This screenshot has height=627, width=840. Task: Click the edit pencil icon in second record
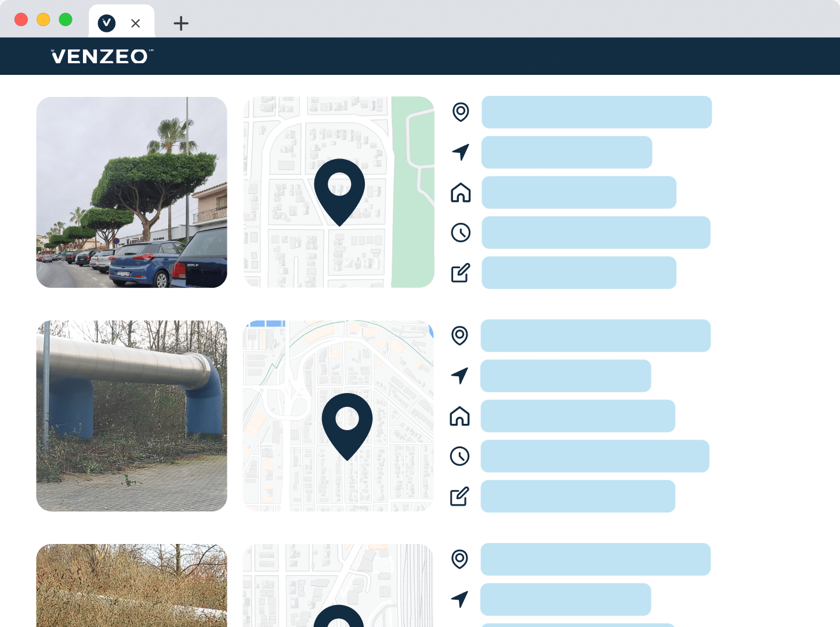point(459,496)
